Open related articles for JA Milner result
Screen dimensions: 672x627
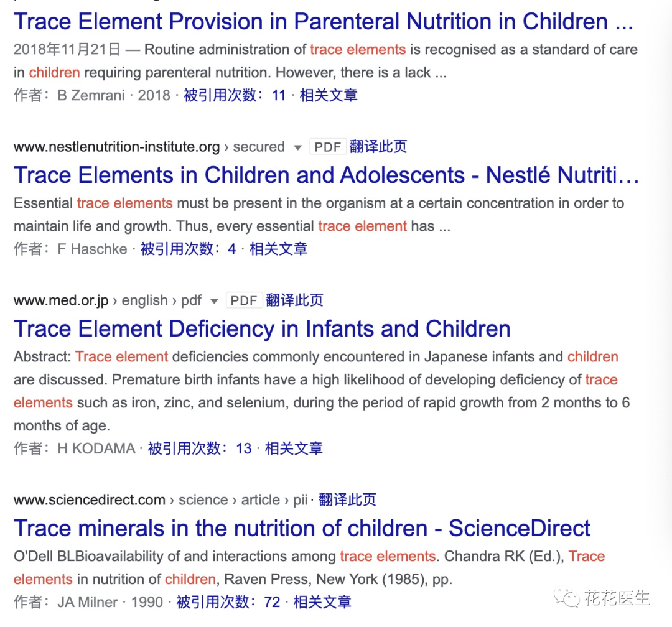pos(322,602)
